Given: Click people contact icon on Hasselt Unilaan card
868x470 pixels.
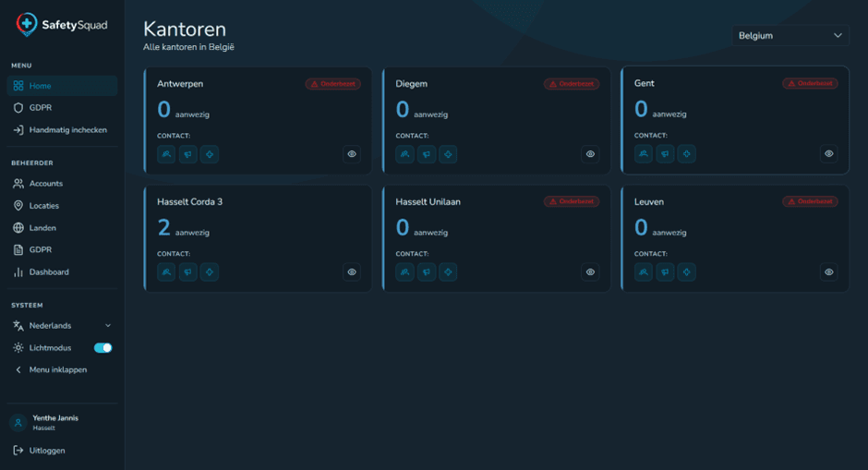Looking at the screenshot, I should coord(404,272).
